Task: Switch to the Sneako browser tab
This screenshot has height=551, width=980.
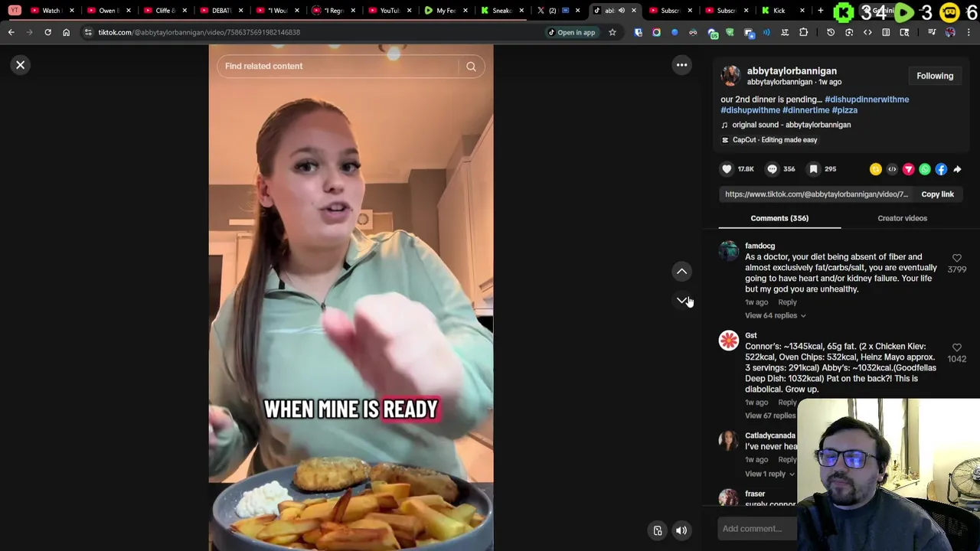Action: pyautogui.click(x=501, y=11)
